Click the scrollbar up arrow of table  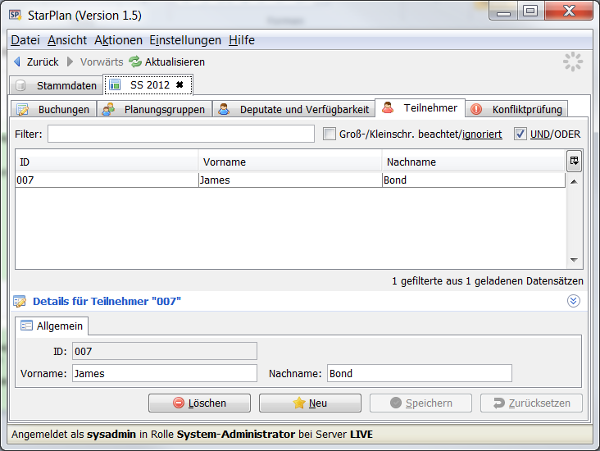click(574, 182)
